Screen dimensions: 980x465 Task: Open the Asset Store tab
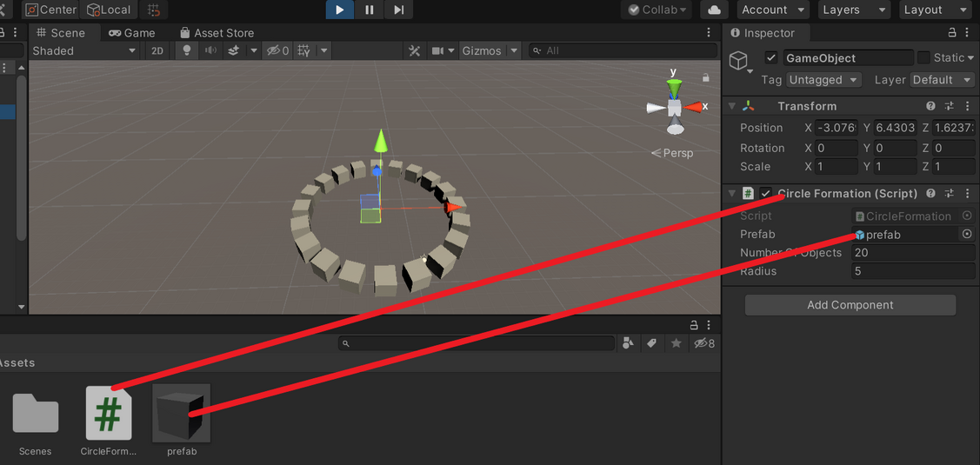(x=217, y=33)
